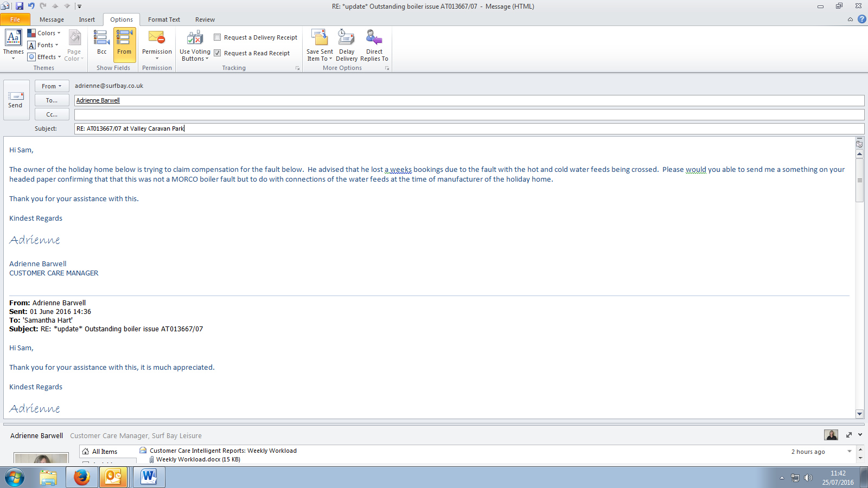Click the Show Desktop strip on the taskbar
The image size is (868, 488).
point(864,478)
